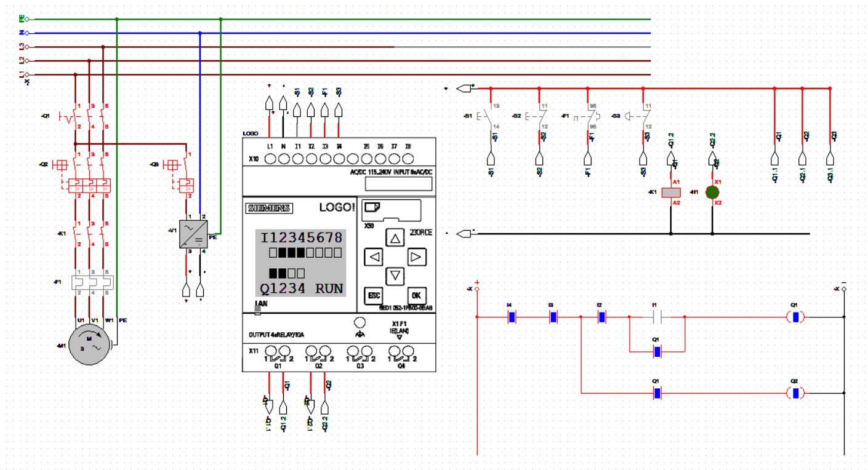Select the open I1 ladder contact
868x470 pixels.
(656, 317)
